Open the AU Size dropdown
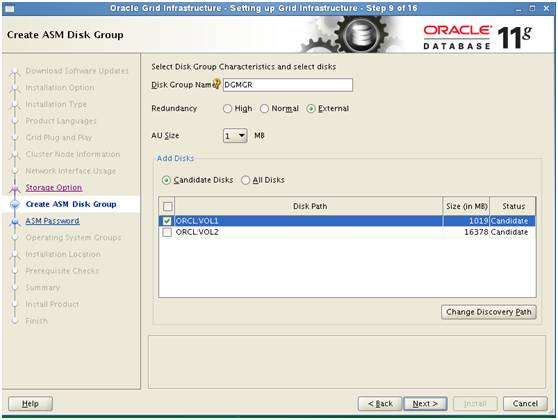This screenshot has width=558, height=420. [x=235, y=136]
